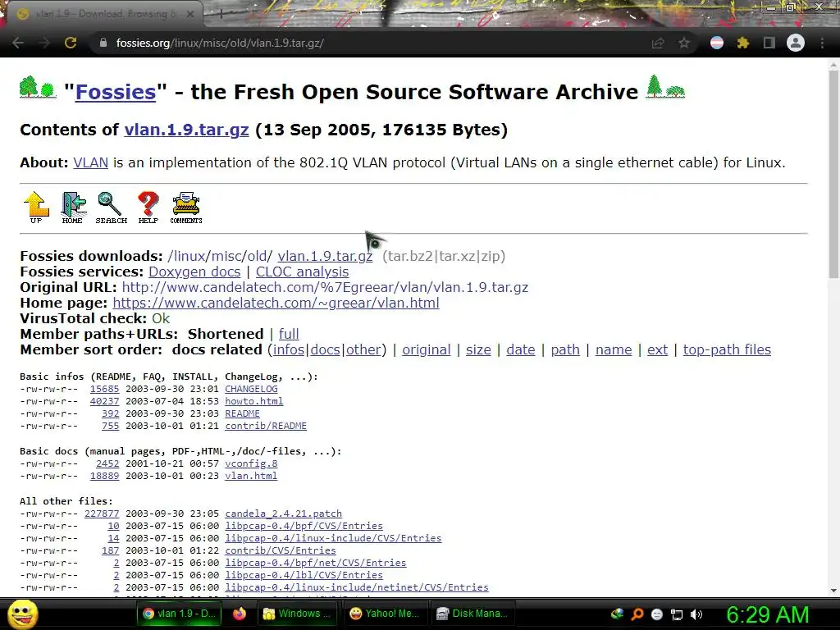Open libpcap-0.4/bpf/CVS/Entries link
840x630 pixels.
point(304,526)
